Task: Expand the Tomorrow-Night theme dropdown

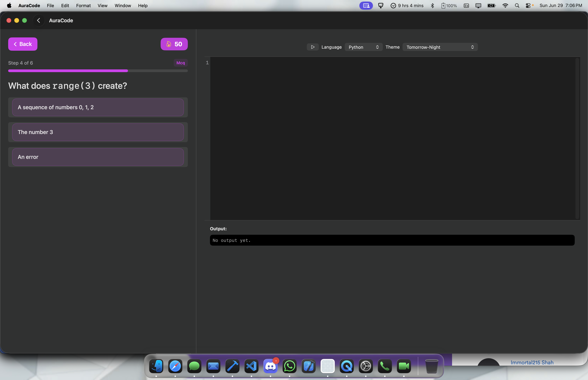Action: click(440, 47)
